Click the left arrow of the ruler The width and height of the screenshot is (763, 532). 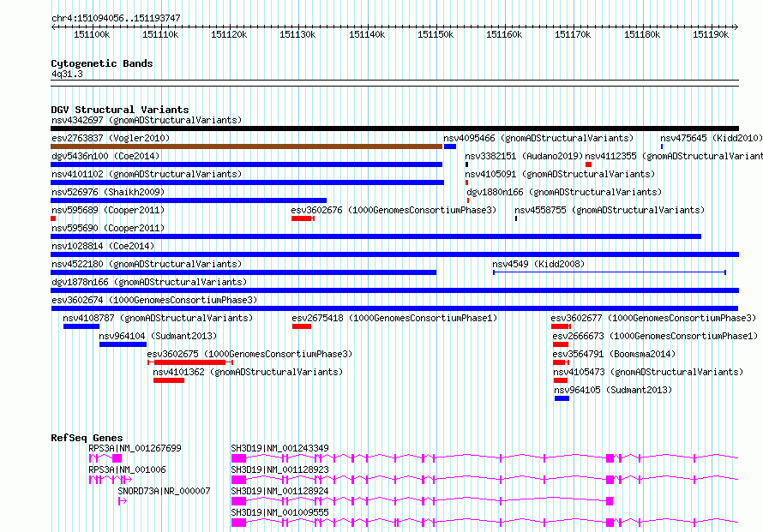53,27
